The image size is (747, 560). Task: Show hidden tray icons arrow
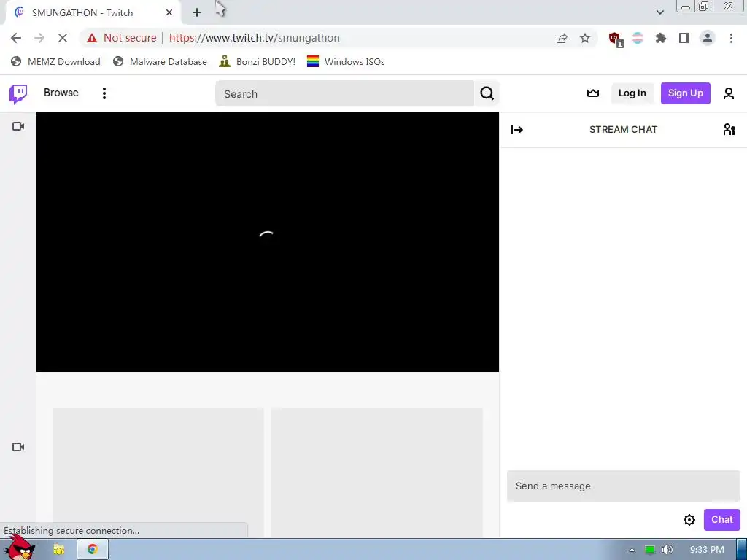tap(632, 550)
